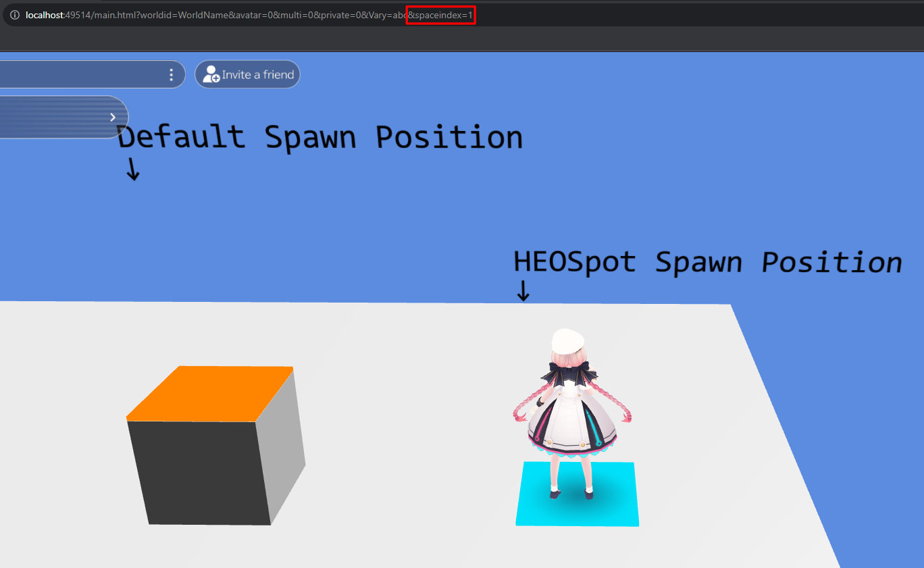Click the Default Spawn Position label
This screenshot has width=924, height=568.
coord(319,137)
